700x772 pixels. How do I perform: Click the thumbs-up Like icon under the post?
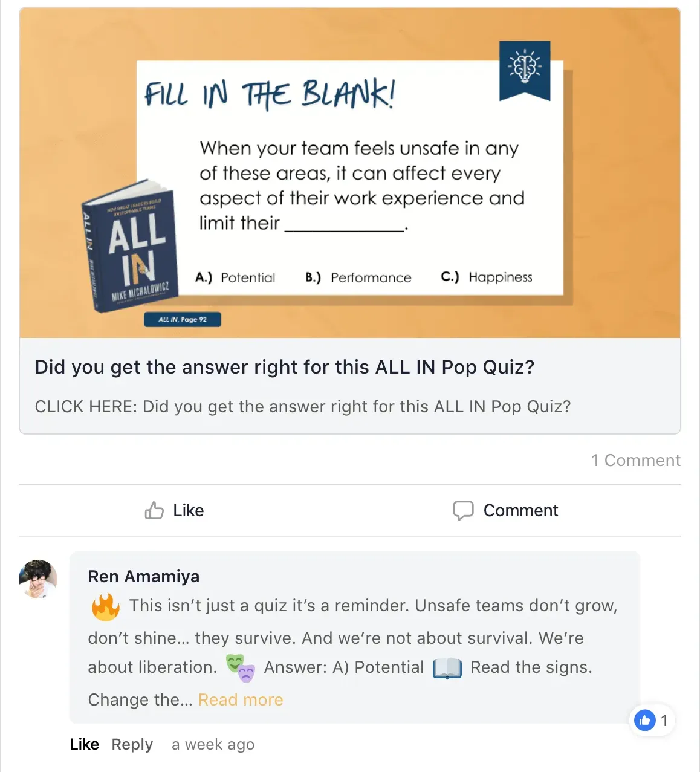(154, 511)
